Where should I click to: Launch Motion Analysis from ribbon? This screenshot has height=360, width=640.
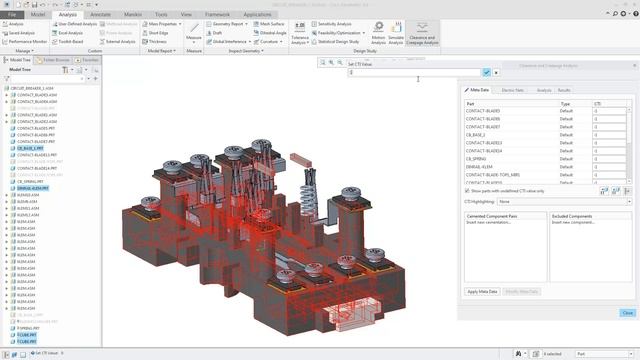(x=378, y=33)
